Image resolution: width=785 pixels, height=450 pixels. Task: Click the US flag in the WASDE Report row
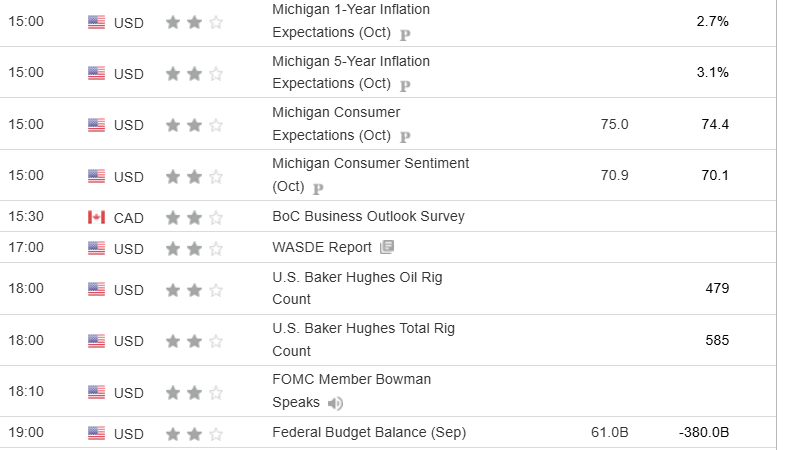(x=96, y=248)
